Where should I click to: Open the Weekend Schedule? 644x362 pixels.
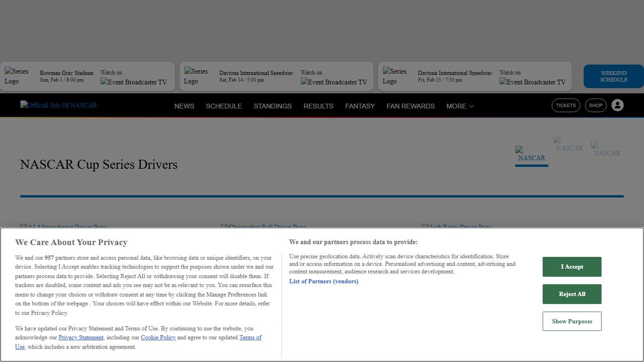(613, 76)
